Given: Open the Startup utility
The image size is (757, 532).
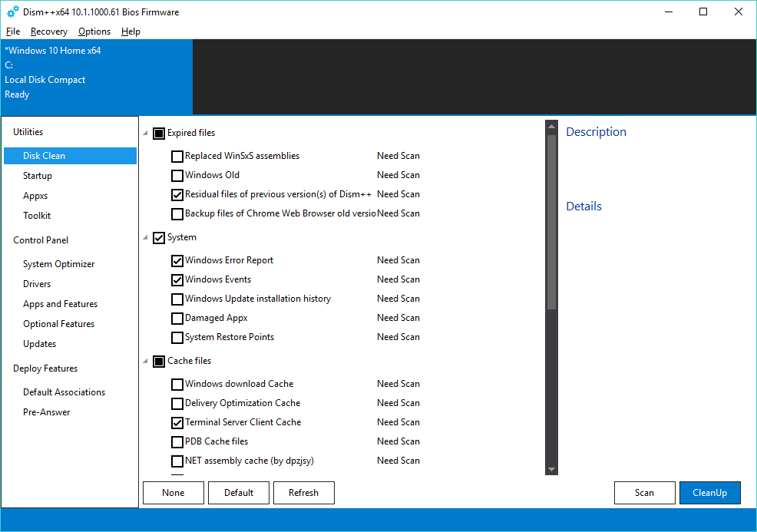Looking at the screenshot, I should tap(38, 176).
